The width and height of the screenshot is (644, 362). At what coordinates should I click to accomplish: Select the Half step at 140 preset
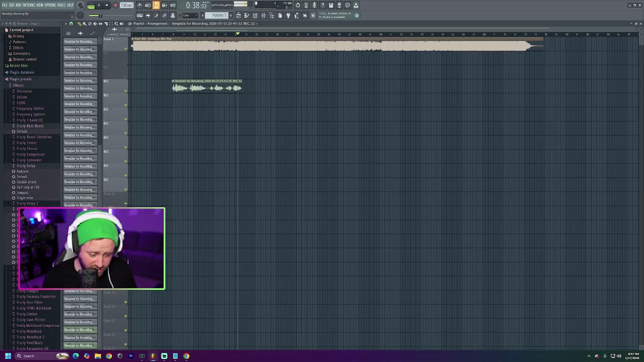click(x=28, y=187)
